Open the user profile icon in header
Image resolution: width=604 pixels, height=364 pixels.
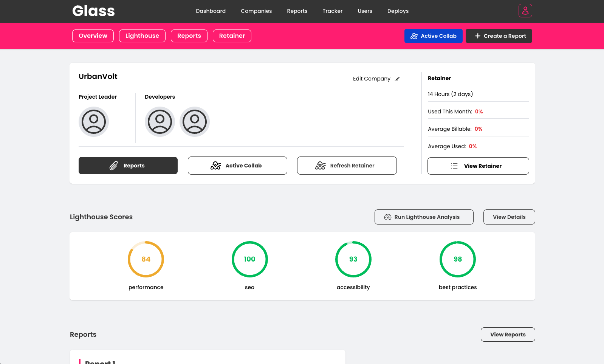click(x=525, y=11)
